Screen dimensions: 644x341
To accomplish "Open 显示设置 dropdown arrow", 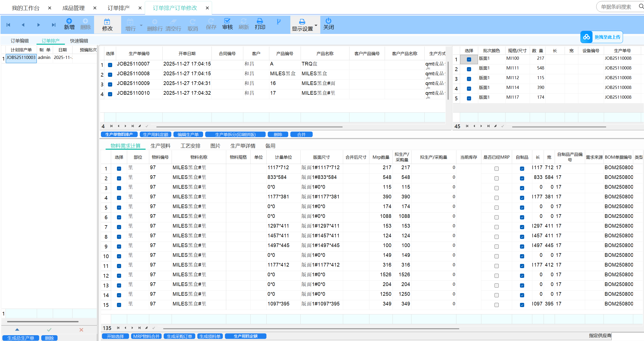I will click(x=316, y=26).
